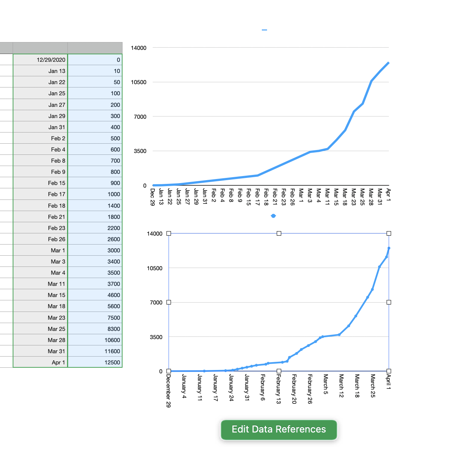Select the Mar 25 cell
The image size is (476, 466).
(40, 329)
